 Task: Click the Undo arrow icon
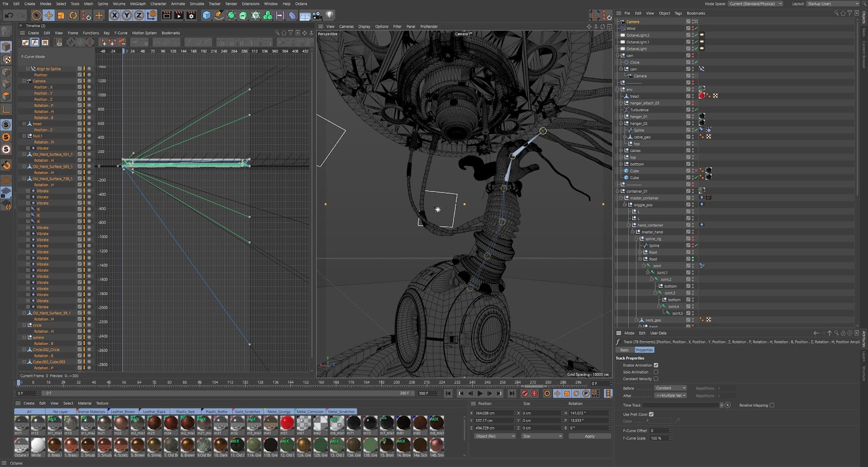[9, 15]
